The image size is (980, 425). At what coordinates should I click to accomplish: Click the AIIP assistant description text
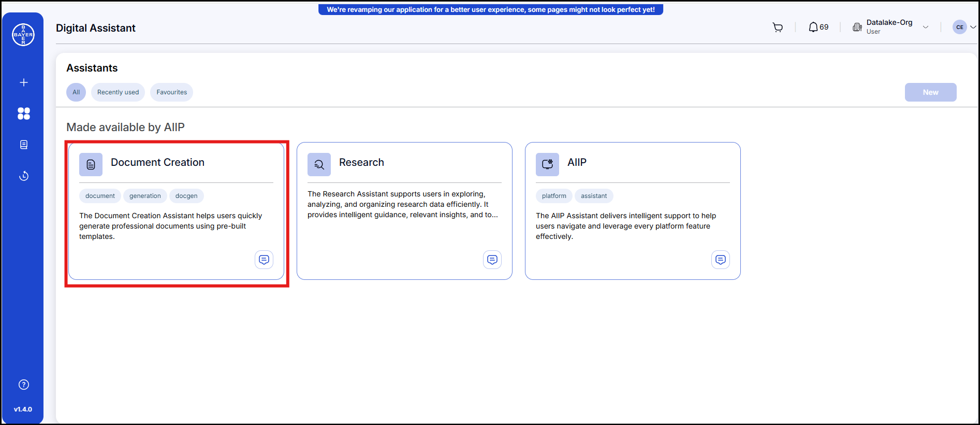tap(626, 226)
